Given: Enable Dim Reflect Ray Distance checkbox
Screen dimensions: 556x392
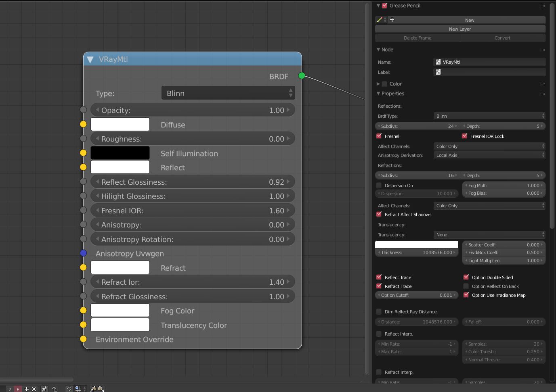Looking at the screenshot, I should pyautogui.click(x=379, y=311).
